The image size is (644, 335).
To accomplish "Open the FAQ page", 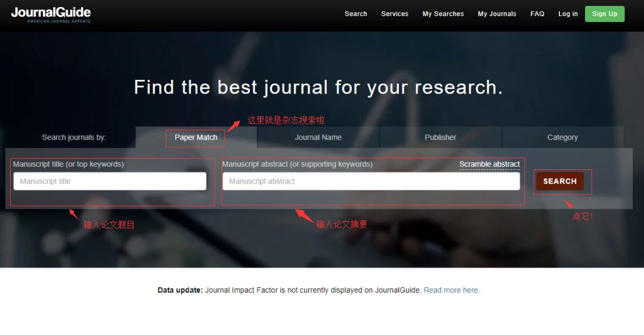I will click(537, 14).
